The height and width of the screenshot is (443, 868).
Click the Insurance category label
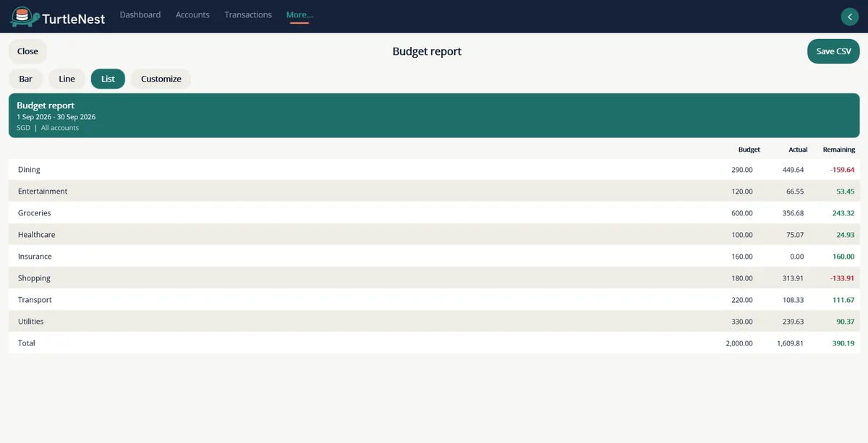[x=35, y=257]
